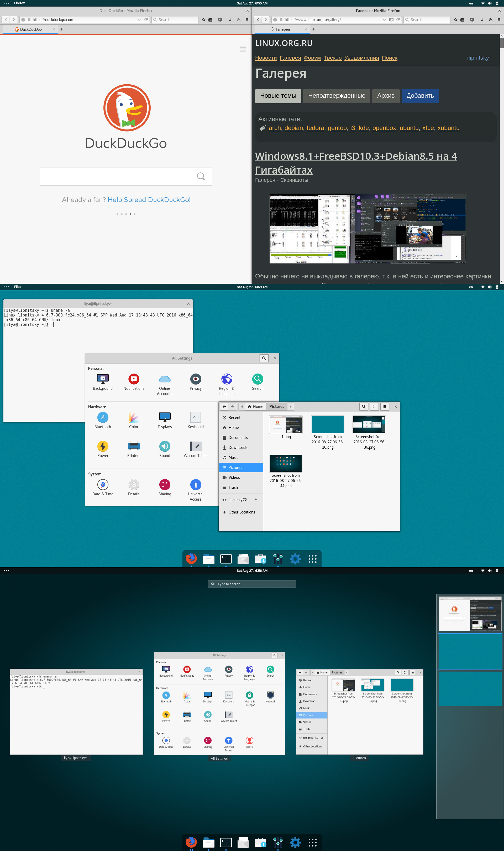This screenshot has width=504, height=851.
Task: Open Новости navigation link
Action: (266, 58)
